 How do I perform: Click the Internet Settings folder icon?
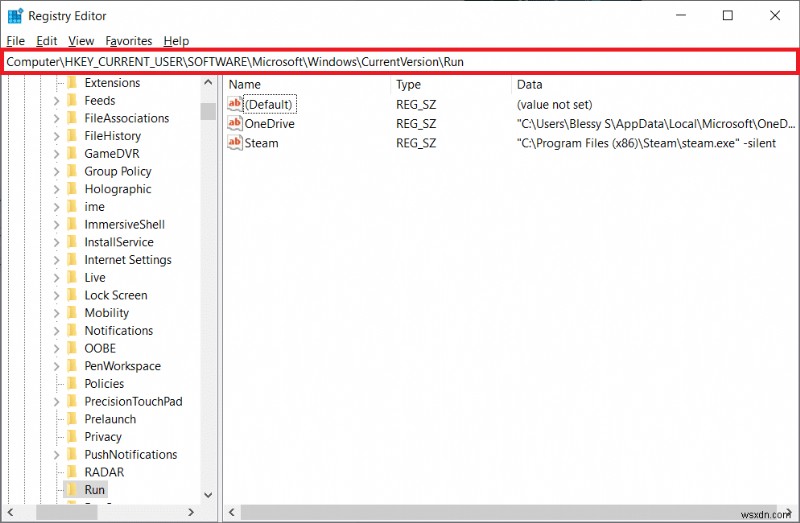tap(72, 260)
